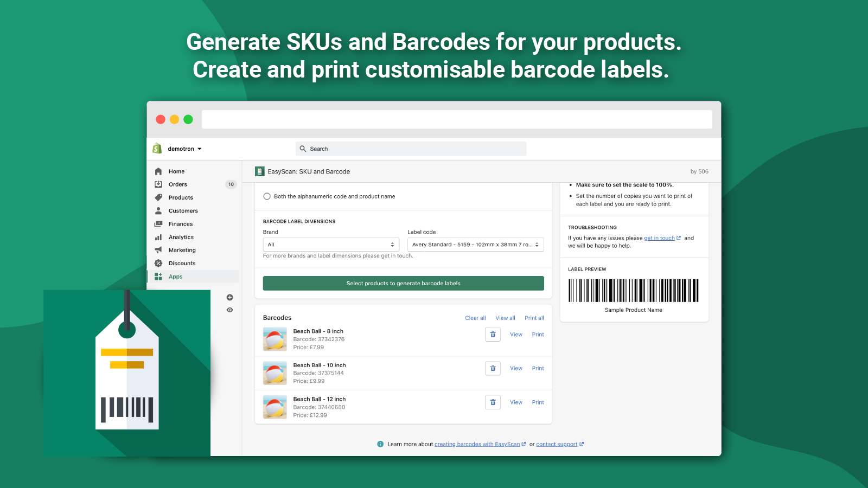Screen dimensions: 868x488
Task: Select Finances in the sidebar
Action: [158, 223]
